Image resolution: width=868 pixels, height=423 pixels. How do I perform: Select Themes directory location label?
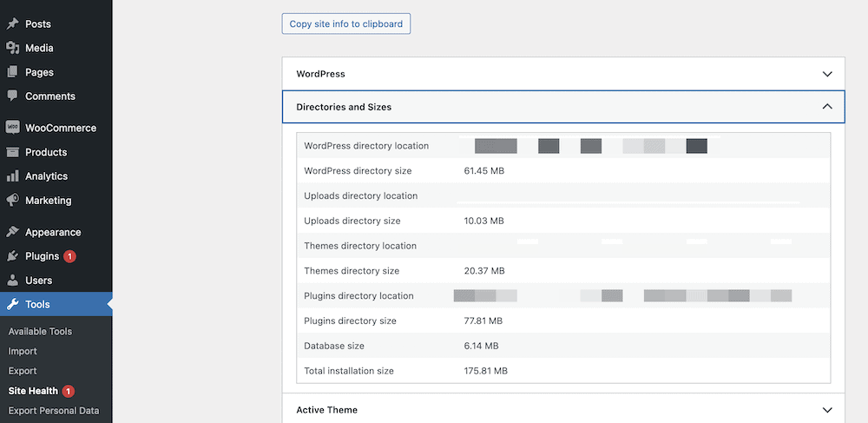pos(360,246)
